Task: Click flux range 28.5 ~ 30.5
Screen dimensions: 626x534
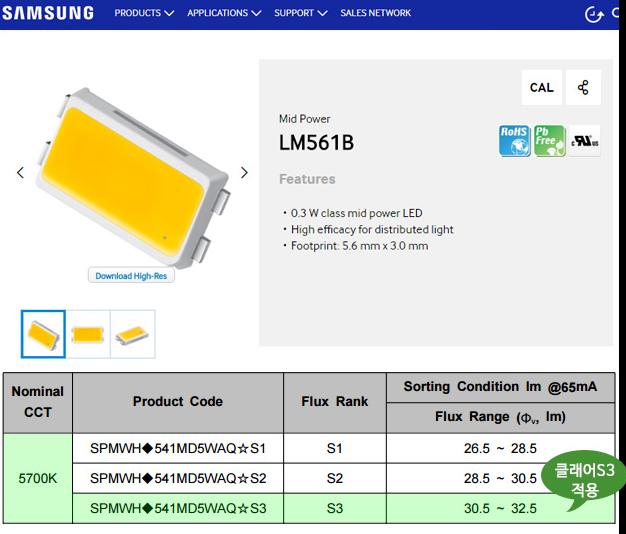Action: pyautogui.click(x=500, y=478)
